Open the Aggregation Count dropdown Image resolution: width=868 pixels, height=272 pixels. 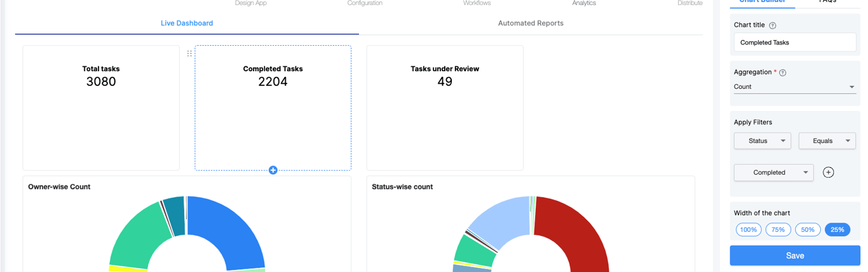click(795, 87)
